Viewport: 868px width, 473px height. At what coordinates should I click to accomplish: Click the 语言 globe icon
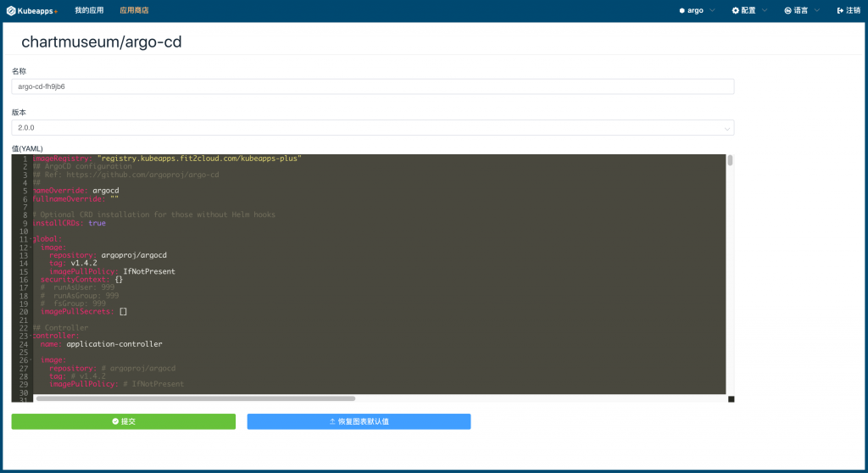click(x=787, y=10)
